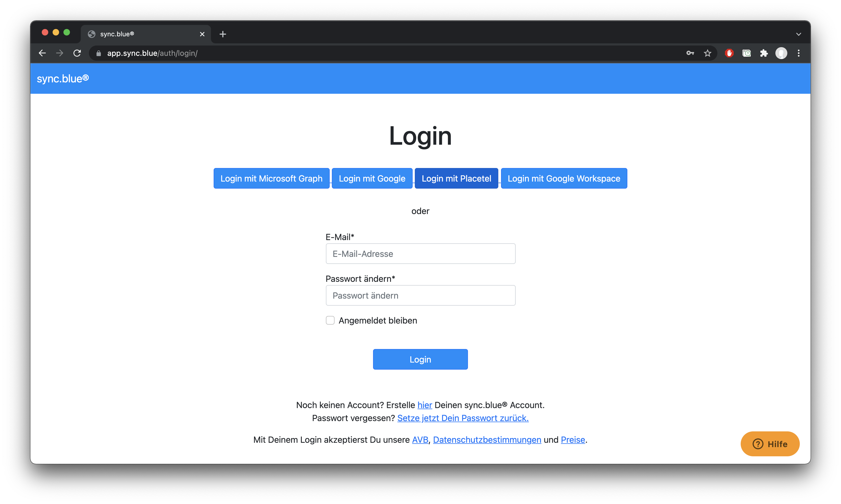Open the Extensions puzzle piece menu
Image resolution: width=841 pixels, height=504 pixels.
[x=764, y=53]
